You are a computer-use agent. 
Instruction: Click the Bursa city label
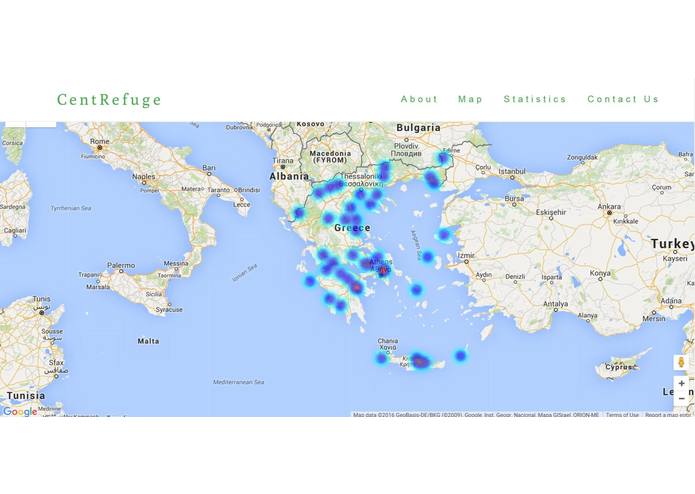514,199
